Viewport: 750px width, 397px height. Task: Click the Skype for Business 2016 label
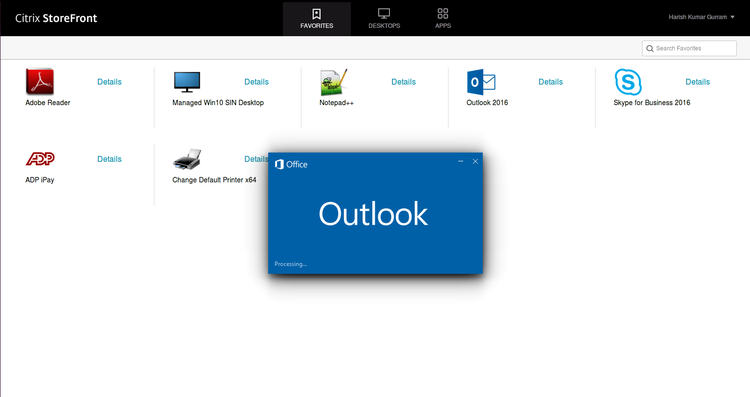[x=652, y=102]
